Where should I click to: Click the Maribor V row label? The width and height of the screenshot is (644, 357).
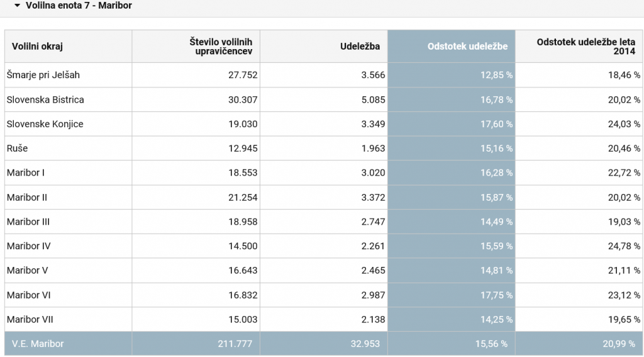pos(27,271)
